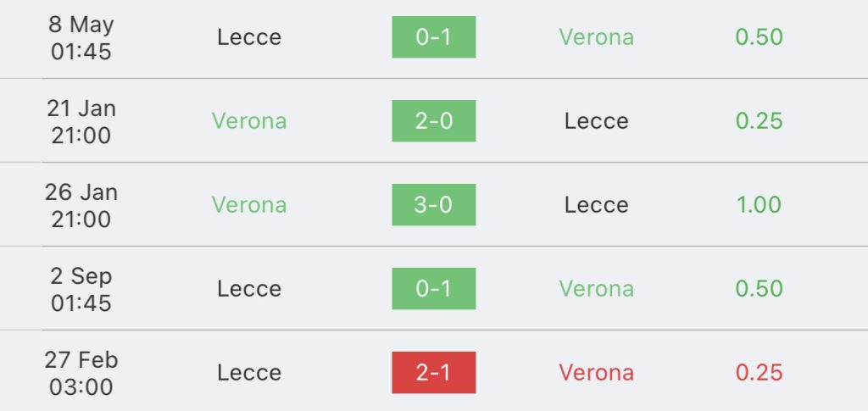868x411 pixels.
Task: Click the red 0.25 handicap value
Action: (759, 372)
